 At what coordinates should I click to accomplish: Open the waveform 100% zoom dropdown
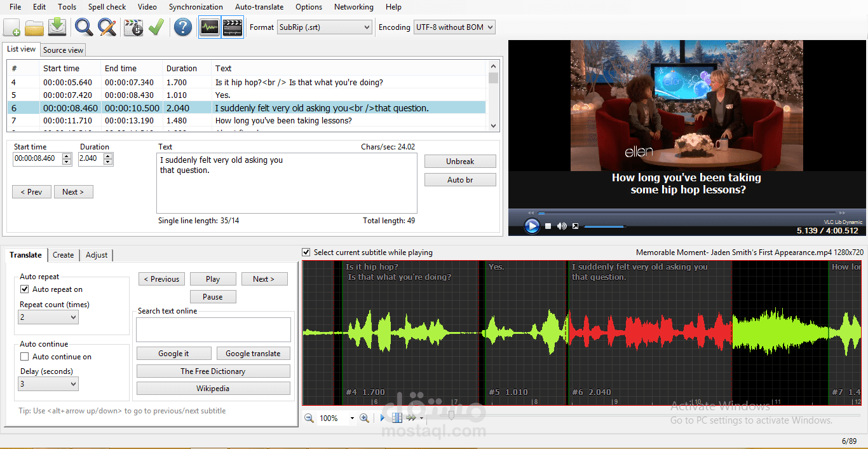click(352, 418)
